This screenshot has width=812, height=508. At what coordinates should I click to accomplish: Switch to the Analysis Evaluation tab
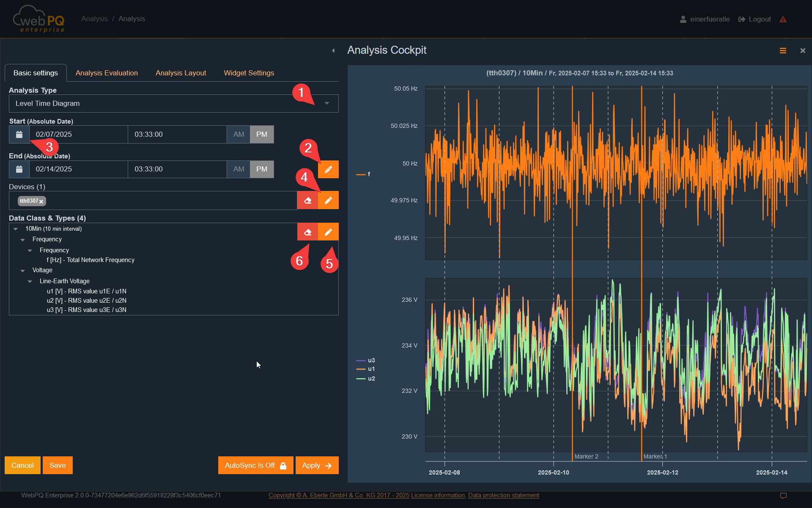click(x=107, y=73)
